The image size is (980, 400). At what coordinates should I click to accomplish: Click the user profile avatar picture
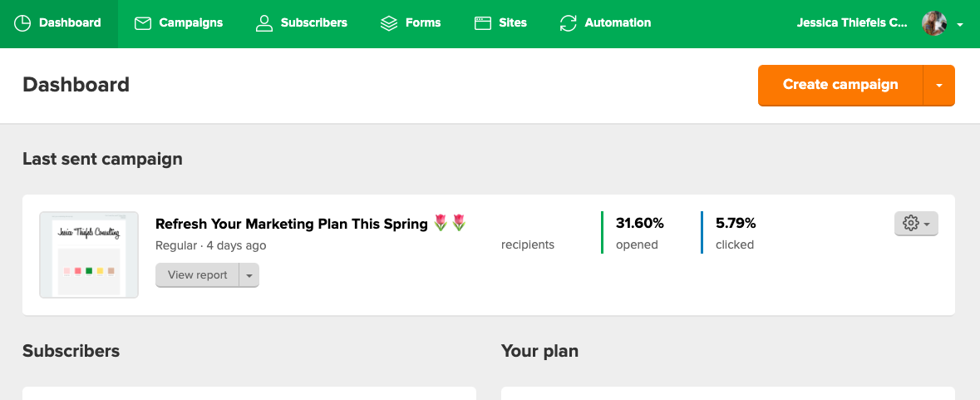click(x=934, y=23)
